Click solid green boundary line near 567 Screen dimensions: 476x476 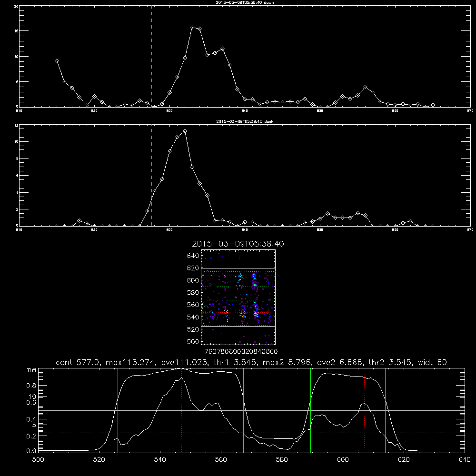click(x=243, y=410)
